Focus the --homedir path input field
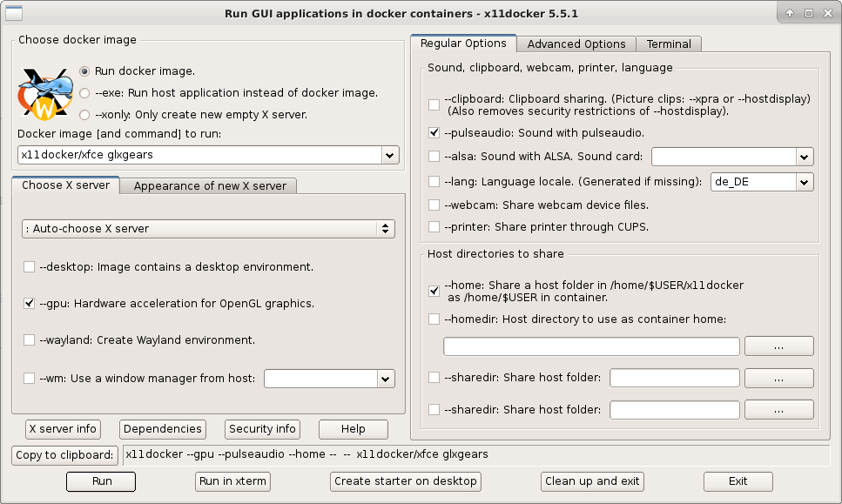This screenshot has width=842, height=504. point(591,346)
